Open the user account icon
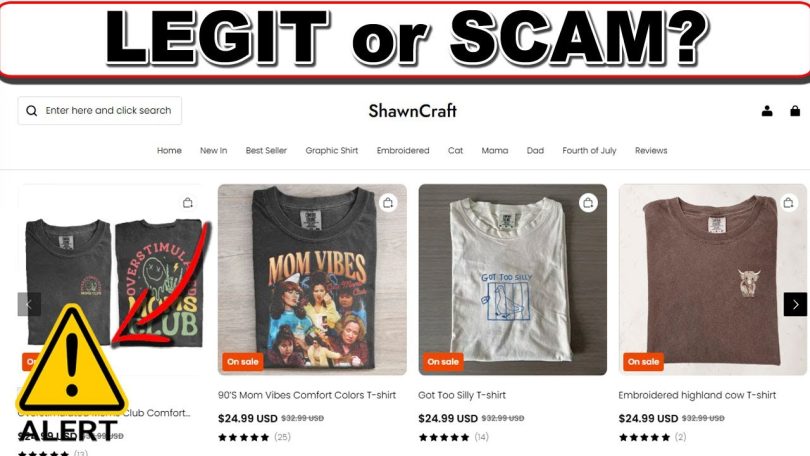 pyautogui.click(x=767, y=111)
